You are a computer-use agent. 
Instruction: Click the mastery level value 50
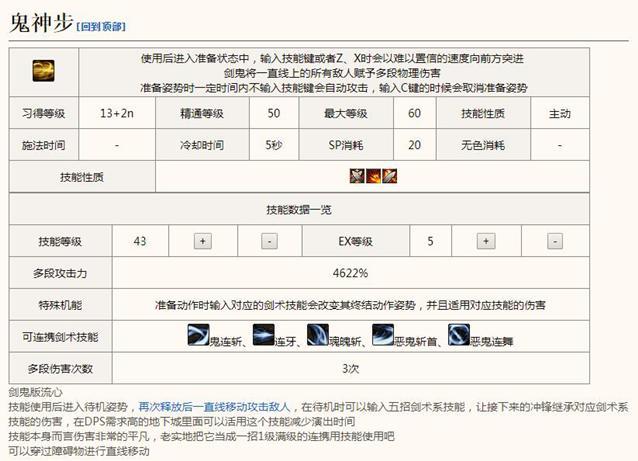pos(274,113)
